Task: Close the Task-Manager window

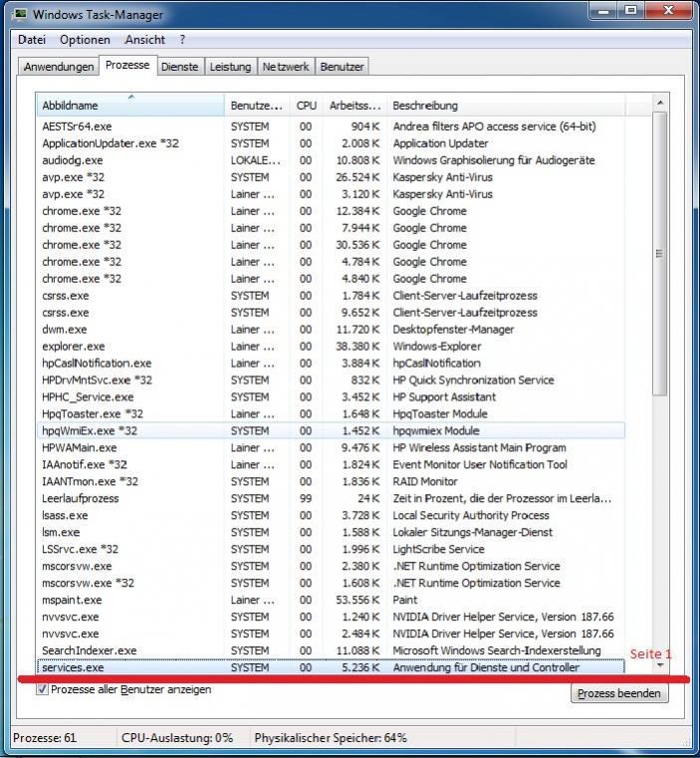Action: click(x=669, y=10)
